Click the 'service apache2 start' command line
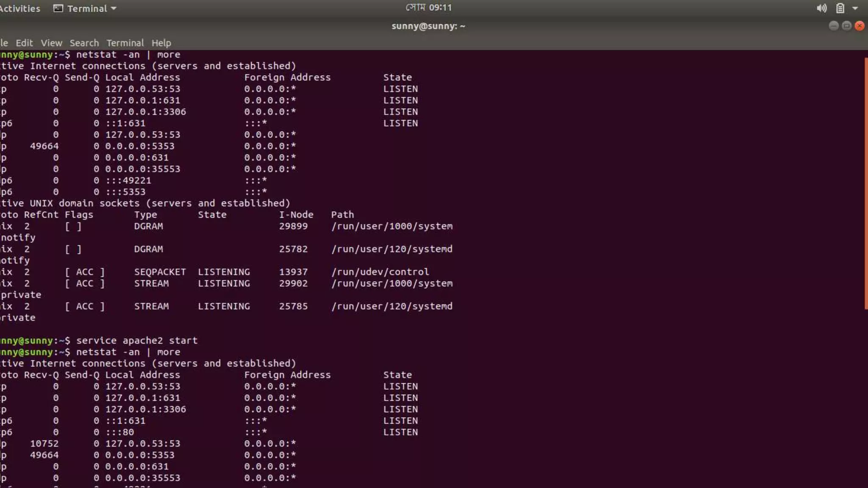The image size is (868, 488). click(136, 341)
